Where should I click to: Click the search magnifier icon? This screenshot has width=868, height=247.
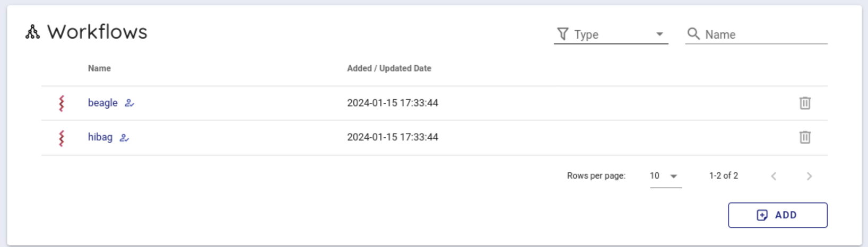click(x=693, y=34)
